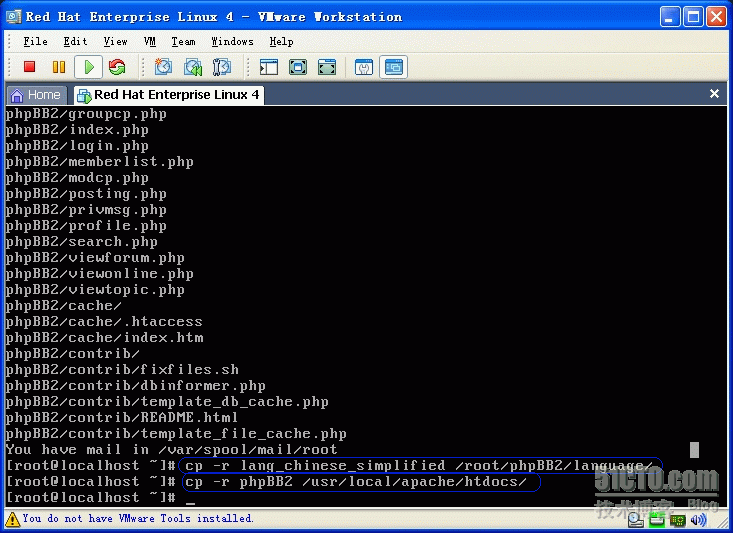Open the VM menu
This screenshot has height=533, width=733.
coord(150,42)
